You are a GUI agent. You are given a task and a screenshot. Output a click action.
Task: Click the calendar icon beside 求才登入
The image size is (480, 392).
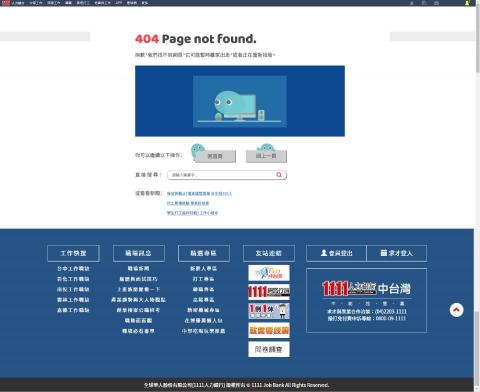pos(384,253)
